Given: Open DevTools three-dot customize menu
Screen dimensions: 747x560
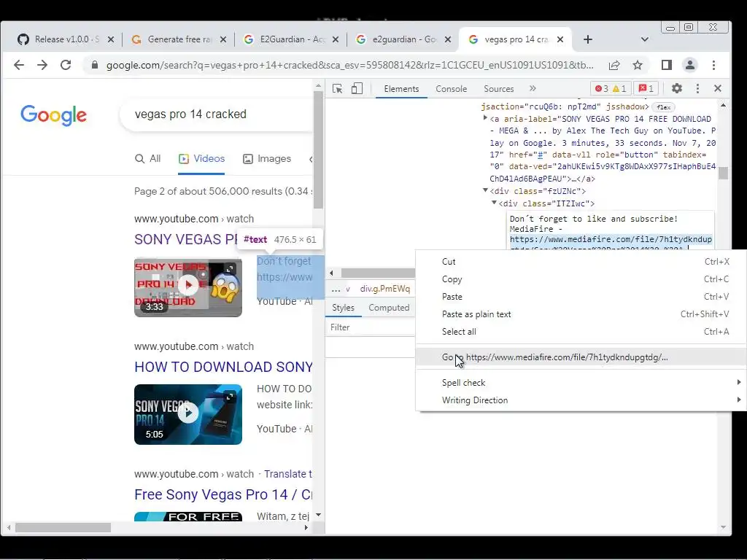Looking at the screenshot, I should coord(697,88).
